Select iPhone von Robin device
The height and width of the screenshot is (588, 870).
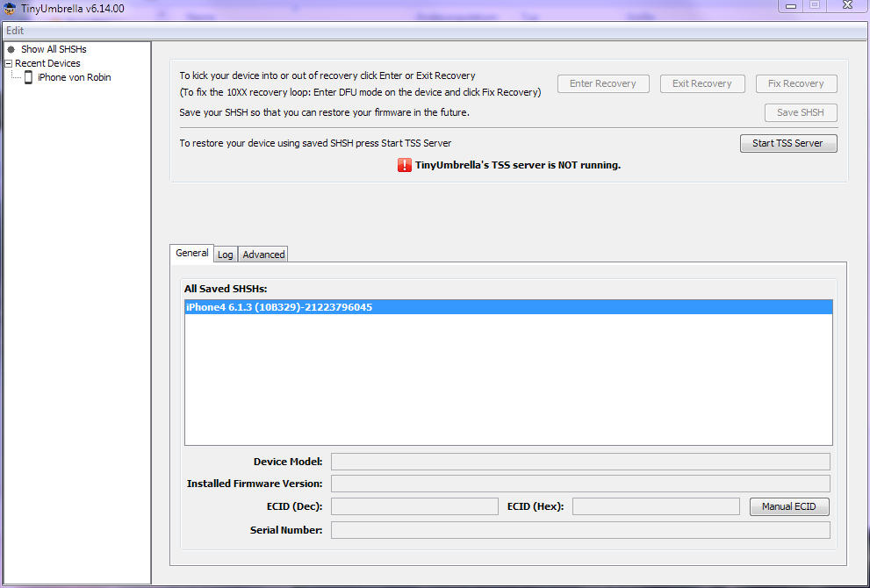75,77
